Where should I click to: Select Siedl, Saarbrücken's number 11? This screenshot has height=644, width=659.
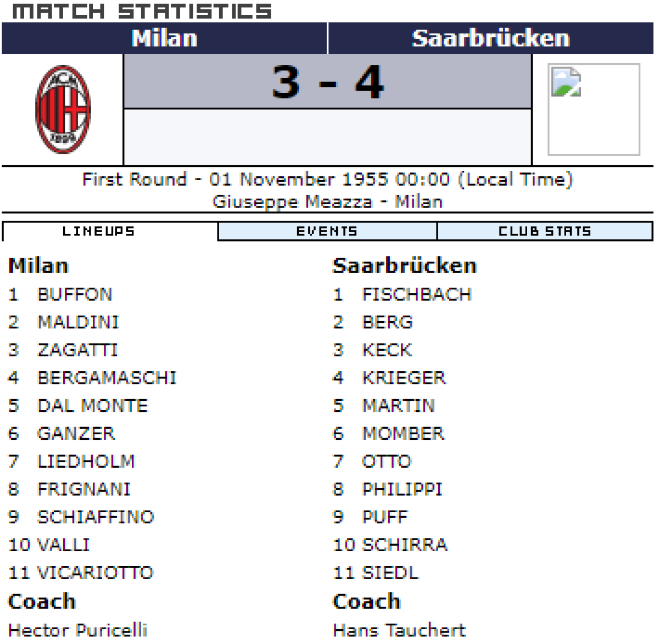coord(390,573)
